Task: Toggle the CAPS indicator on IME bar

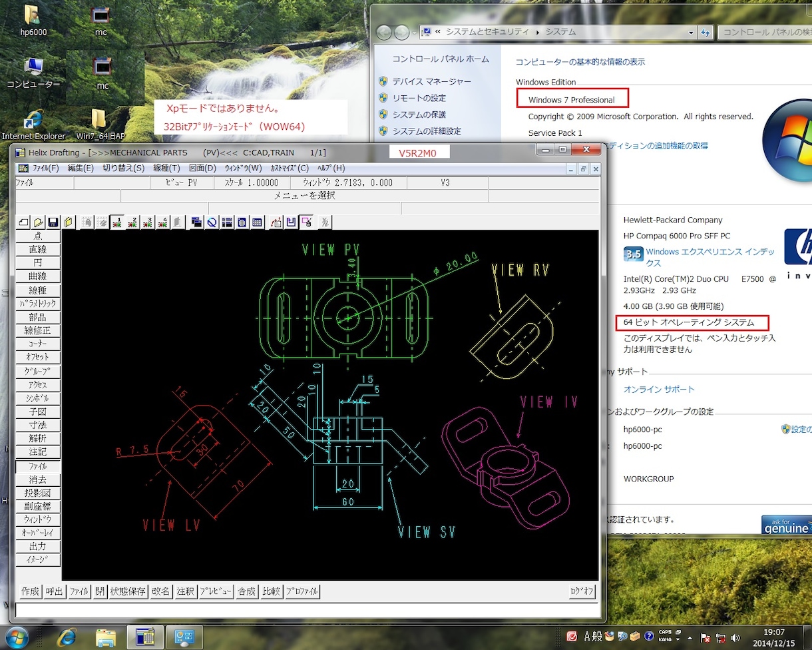Action: click(x=665, y=631)
